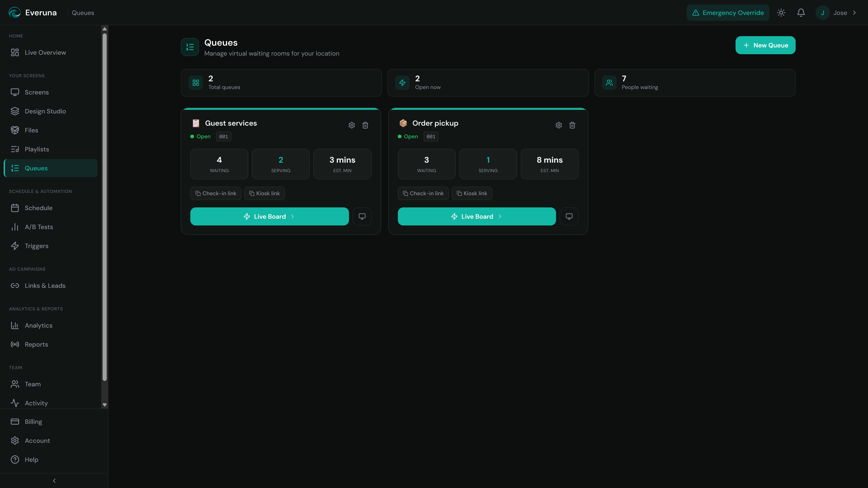The height and width of the screenshot is (488, 868).
Task: Open Design Studio
Action: point(51,111)
